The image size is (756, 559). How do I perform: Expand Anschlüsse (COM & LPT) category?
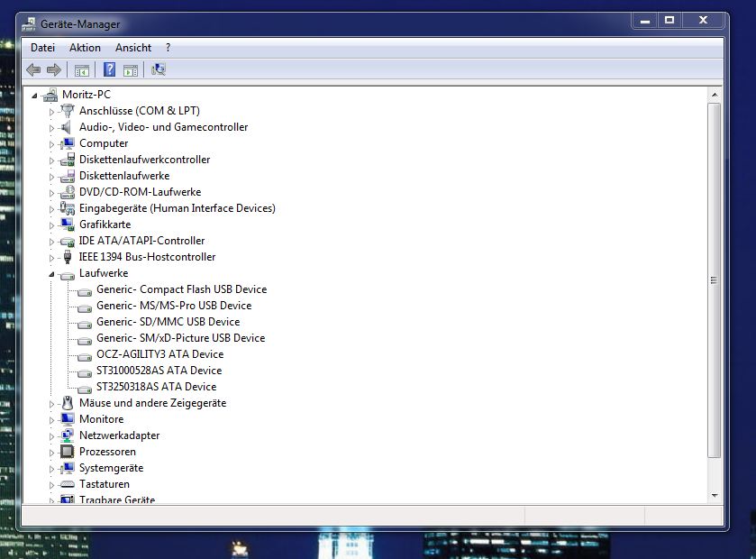click(x=51, y=112)
